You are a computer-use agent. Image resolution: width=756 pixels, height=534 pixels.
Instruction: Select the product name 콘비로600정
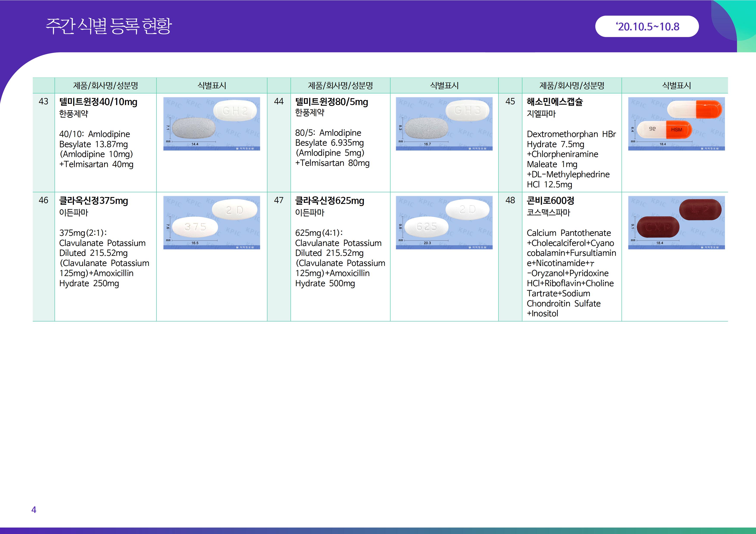(550, 201)
